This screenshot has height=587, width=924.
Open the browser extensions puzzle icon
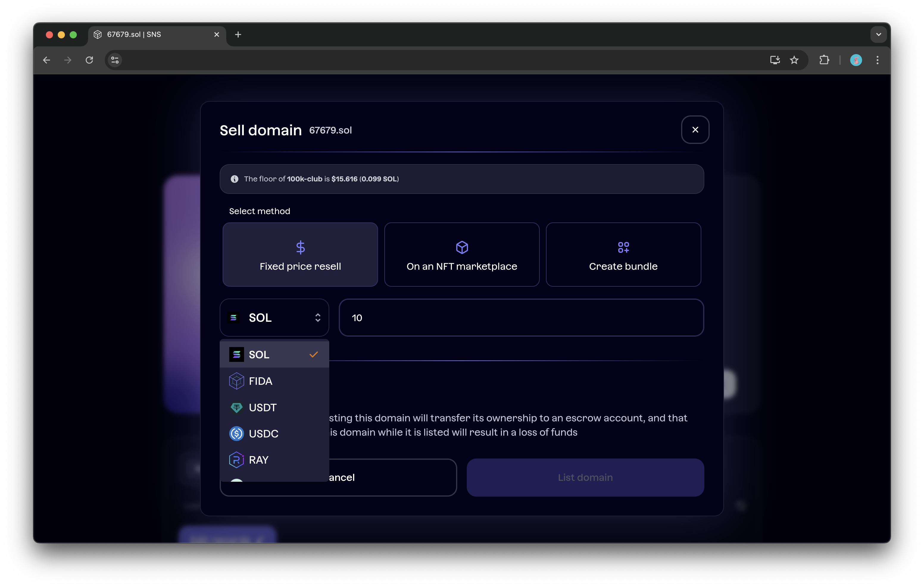point(824,60)
